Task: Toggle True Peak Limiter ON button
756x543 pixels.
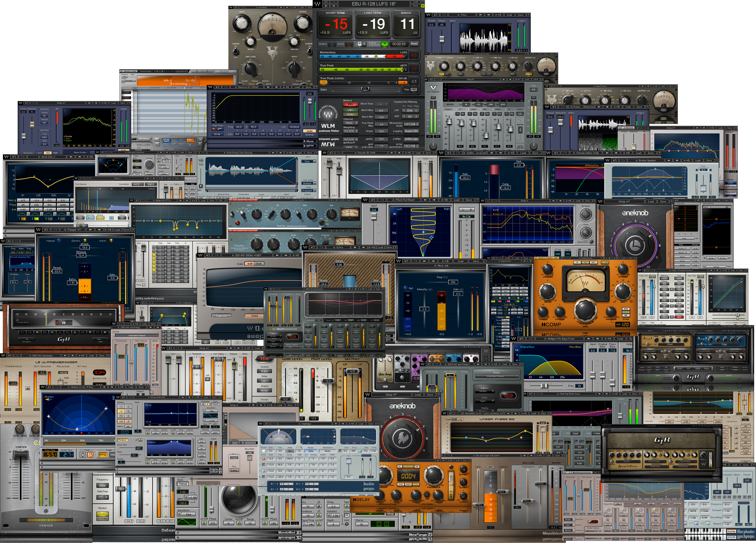Action: point(324,82)
